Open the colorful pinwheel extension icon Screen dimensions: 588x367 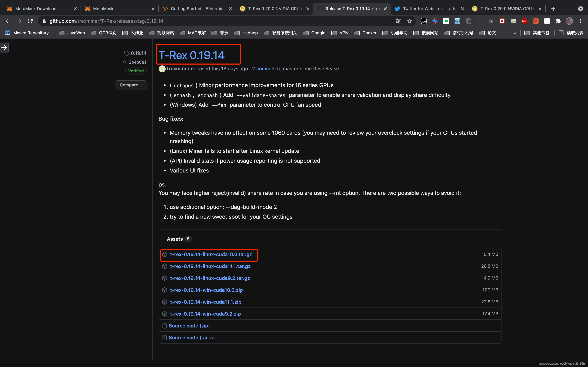[435, 21]
